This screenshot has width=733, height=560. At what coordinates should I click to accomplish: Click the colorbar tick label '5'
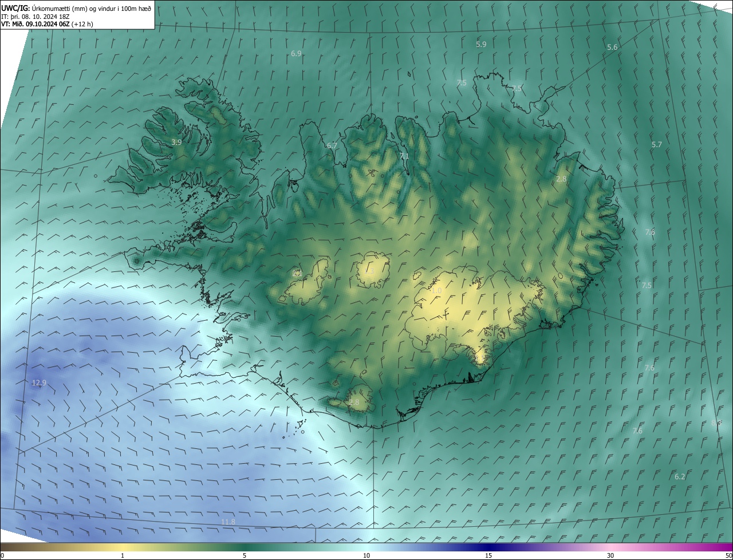tap(245, 556)
